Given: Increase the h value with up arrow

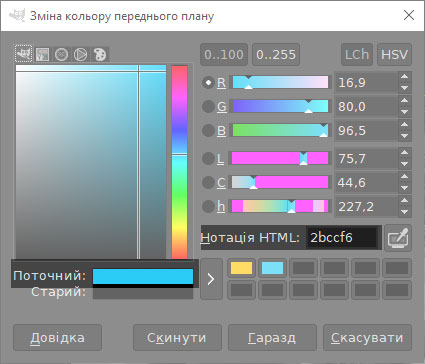Looking at the screenshot, I should (405, 201).
